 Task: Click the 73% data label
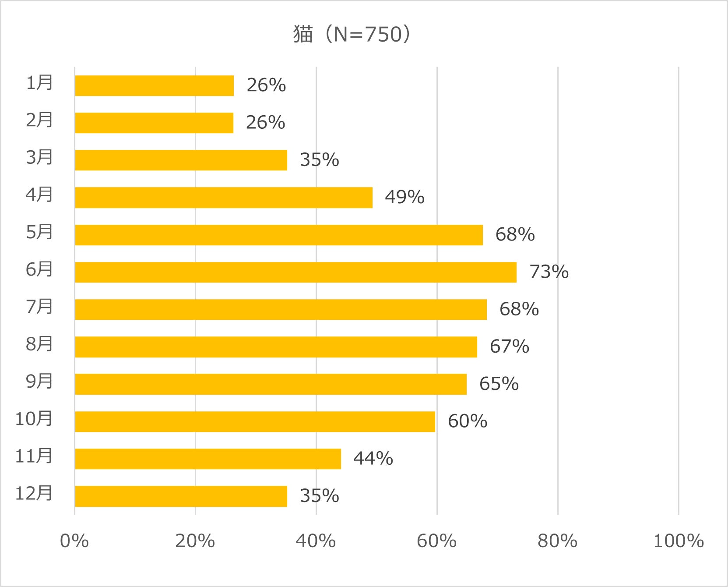(x=549, y=272)
